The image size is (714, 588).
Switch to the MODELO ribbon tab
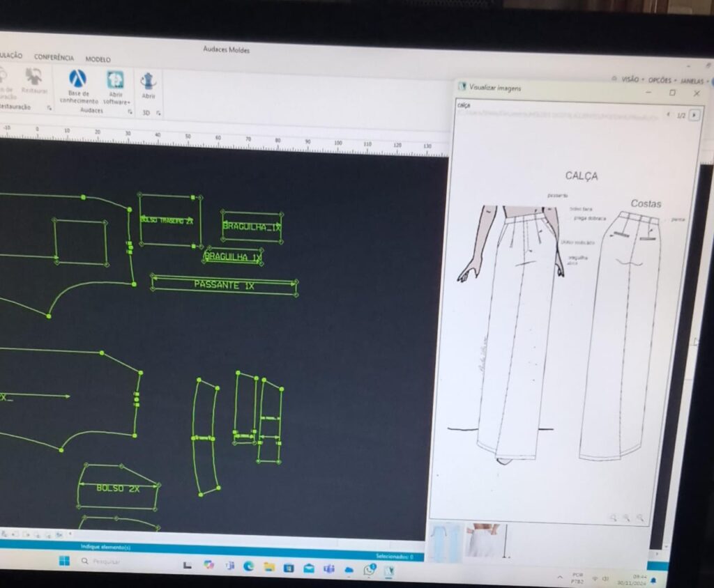(x=98, y=59)
